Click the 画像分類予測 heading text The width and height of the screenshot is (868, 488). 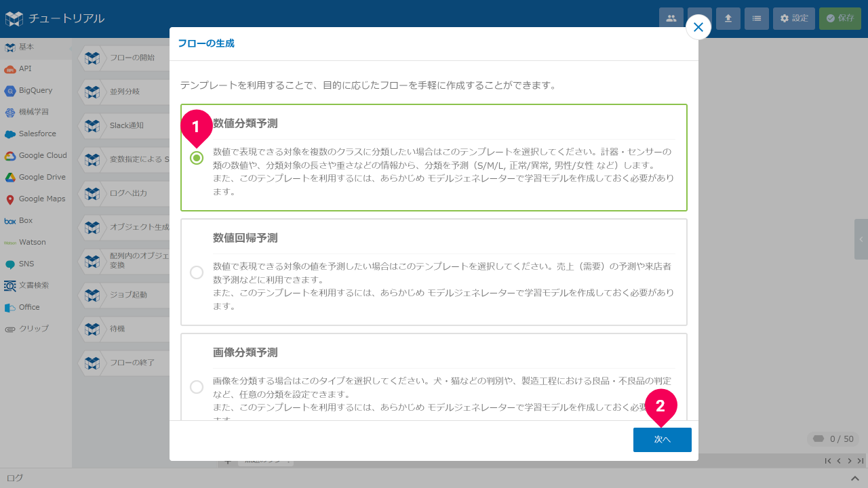(x=245, y=353)
